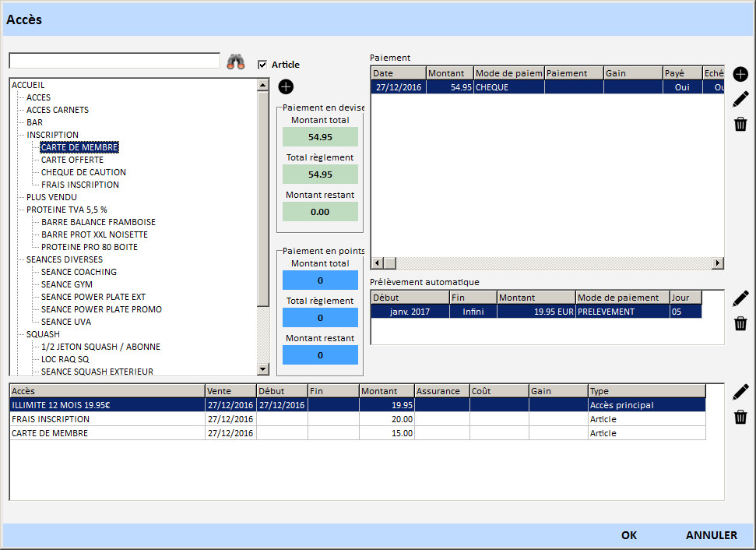Viewport: 756px width, 550px height.
Task: Click the Coût column header
Action: click(x=499, y=391)
